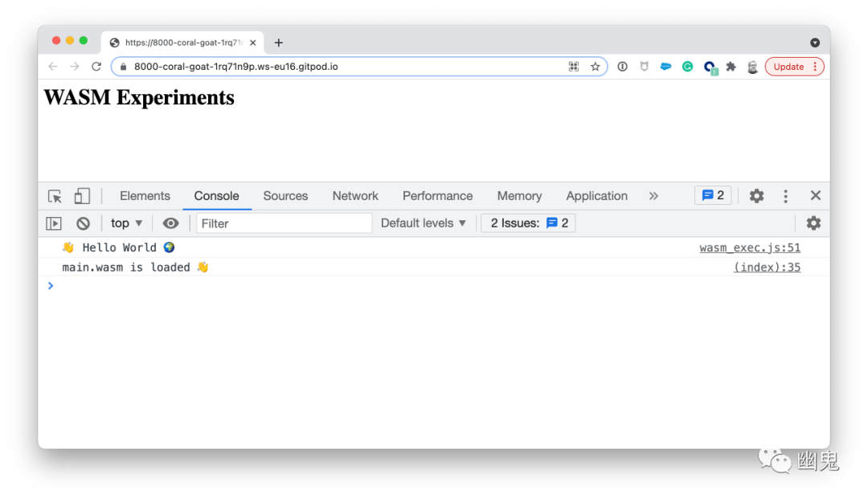Open the wasm_exec.js:51 source link

click(750, 248)
